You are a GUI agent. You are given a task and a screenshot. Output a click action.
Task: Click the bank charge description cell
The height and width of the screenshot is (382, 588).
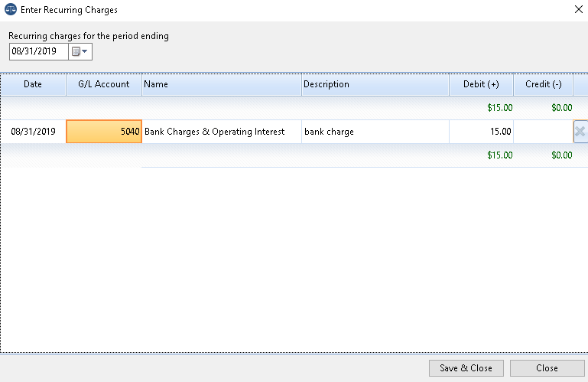point(375,132)
